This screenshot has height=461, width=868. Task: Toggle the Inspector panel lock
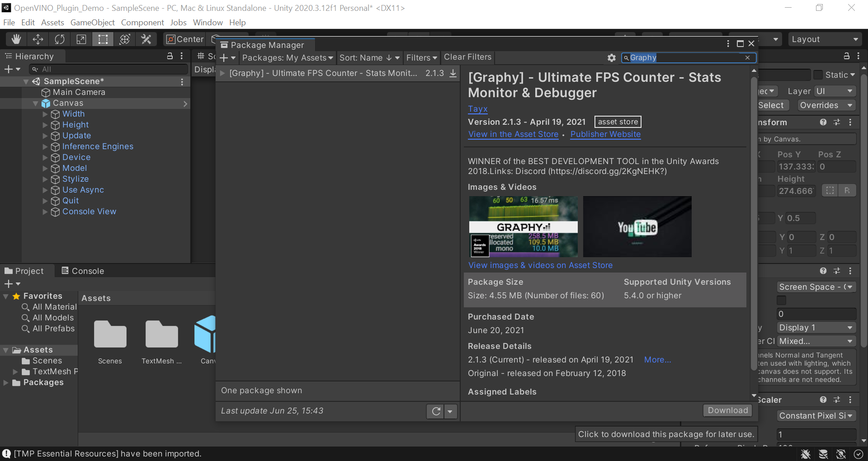(x=847, y=56)
